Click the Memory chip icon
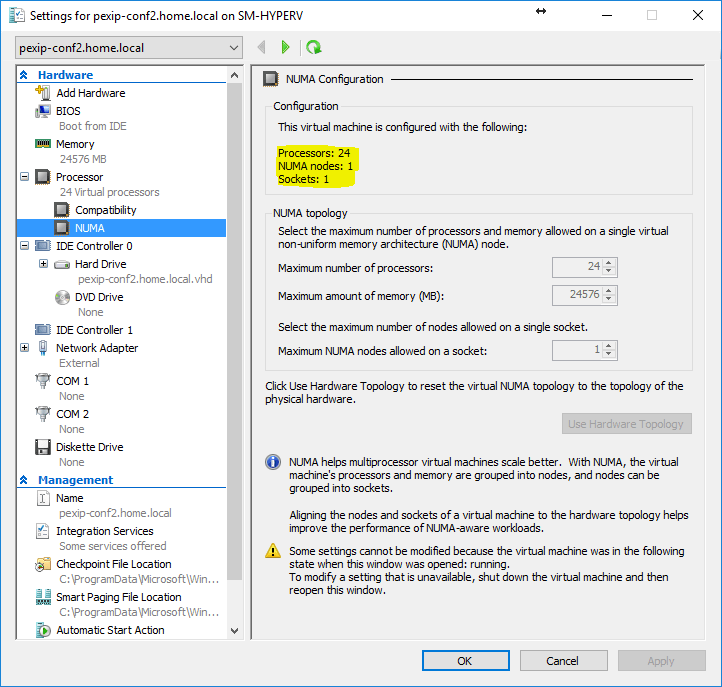Image resolution: width=722 pixels, height=687 pixels. point(43,144)
